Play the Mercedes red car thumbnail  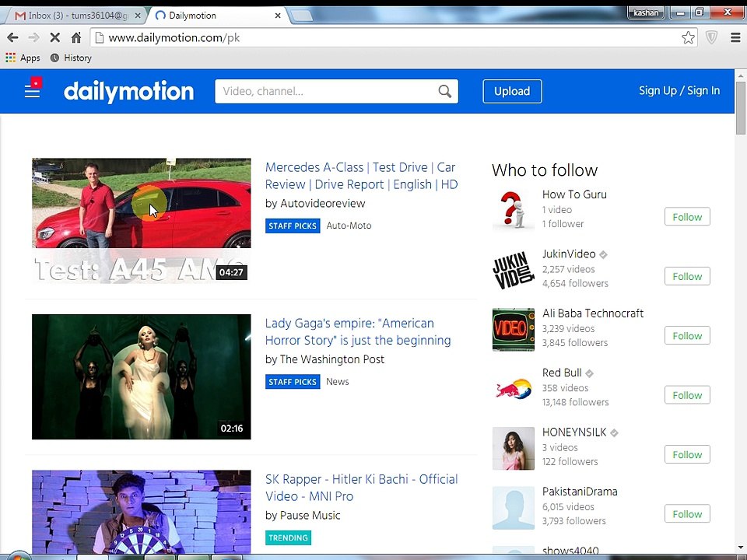point(141,220)
